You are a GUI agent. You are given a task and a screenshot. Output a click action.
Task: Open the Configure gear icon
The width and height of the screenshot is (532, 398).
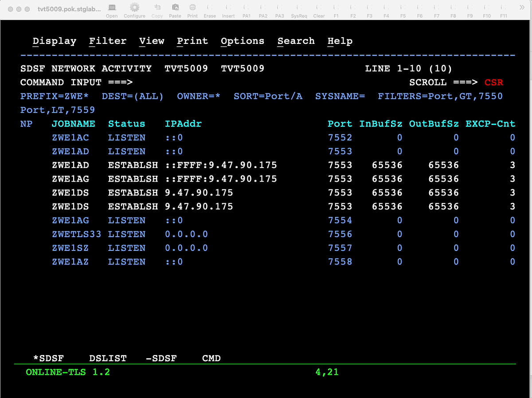(x=134, y=8)
